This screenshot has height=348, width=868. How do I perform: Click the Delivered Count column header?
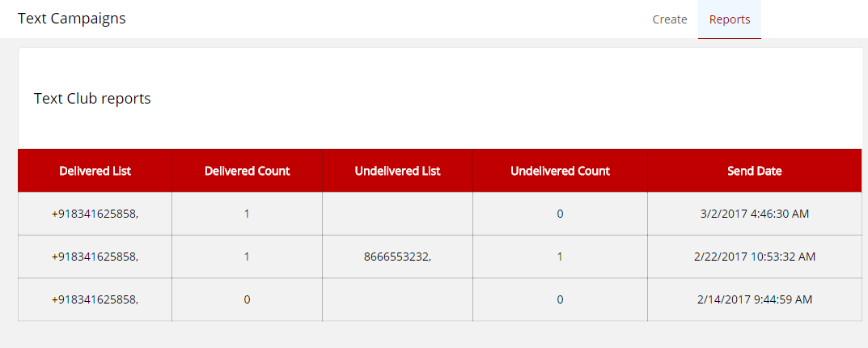tap(247, 171)
